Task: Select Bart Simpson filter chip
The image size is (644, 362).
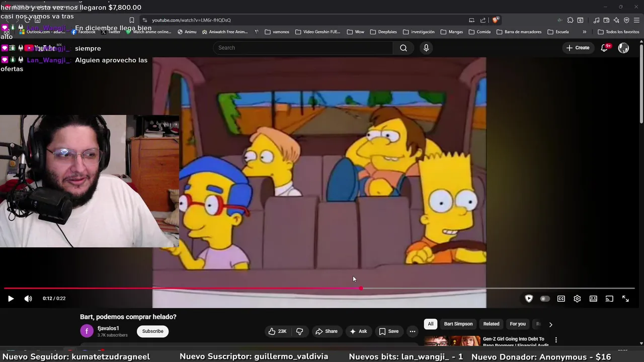Action: [458, 324]
